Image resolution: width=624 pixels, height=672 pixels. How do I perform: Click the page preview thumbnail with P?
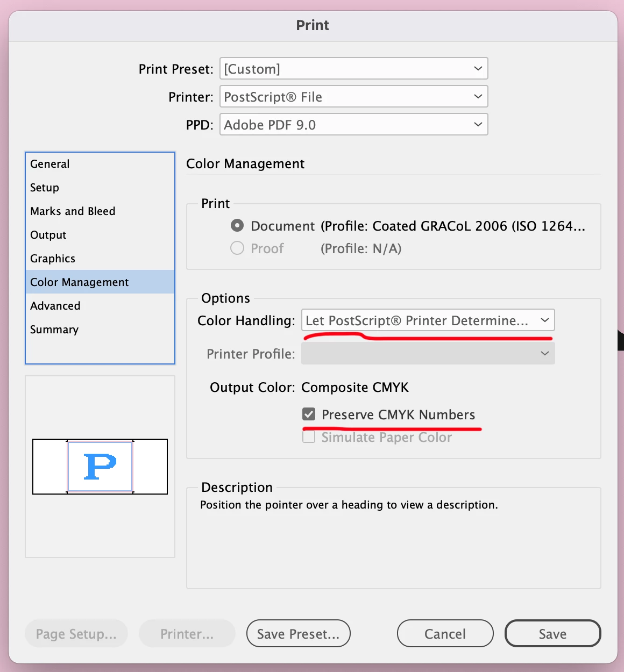click(100, 467)
